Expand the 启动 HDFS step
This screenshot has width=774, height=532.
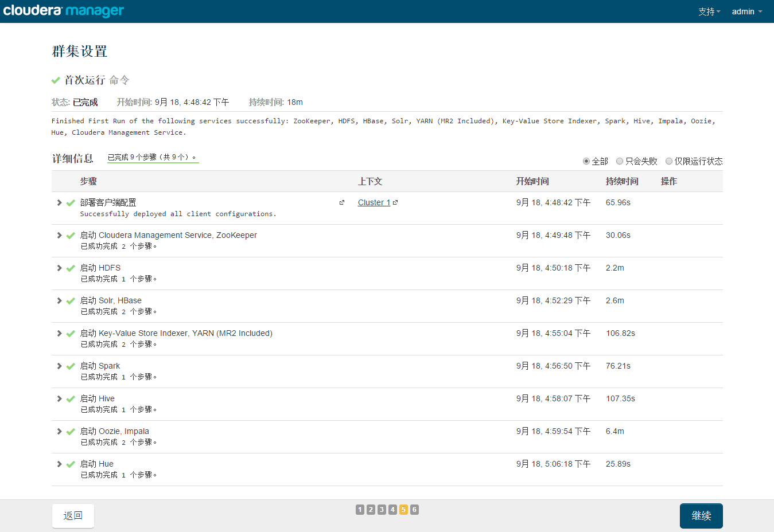59,268
